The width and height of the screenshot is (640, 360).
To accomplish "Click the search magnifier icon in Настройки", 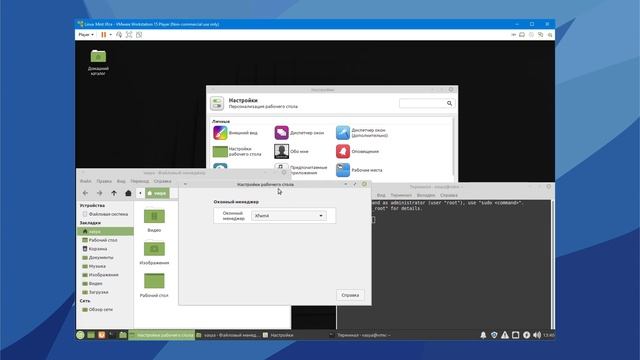I will pos(449,103).
